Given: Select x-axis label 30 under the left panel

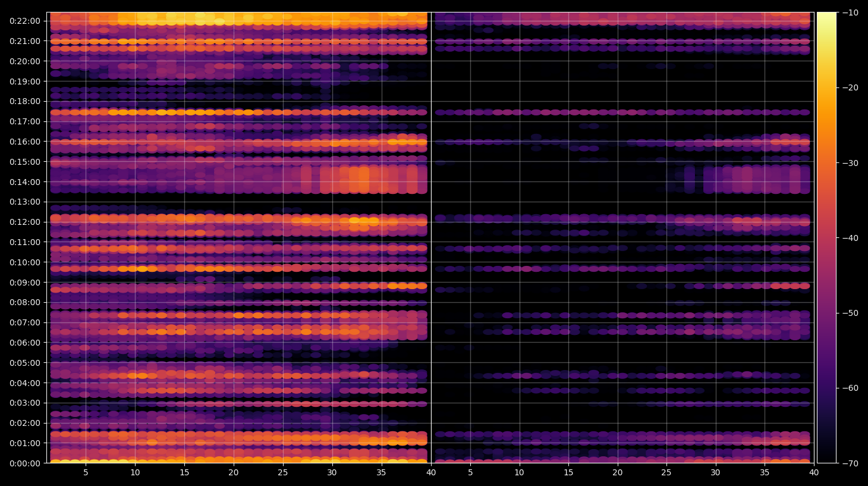Looking at the screenshot, I should 332,473.
